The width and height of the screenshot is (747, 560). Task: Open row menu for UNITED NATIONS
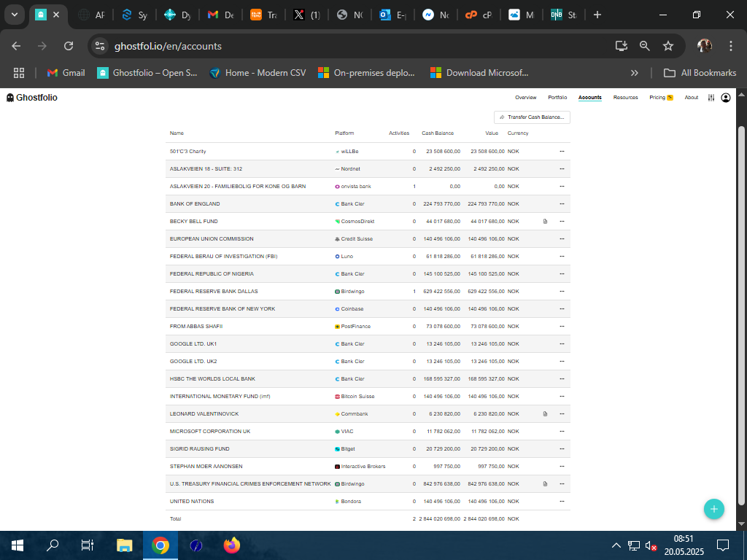(562, 502)
